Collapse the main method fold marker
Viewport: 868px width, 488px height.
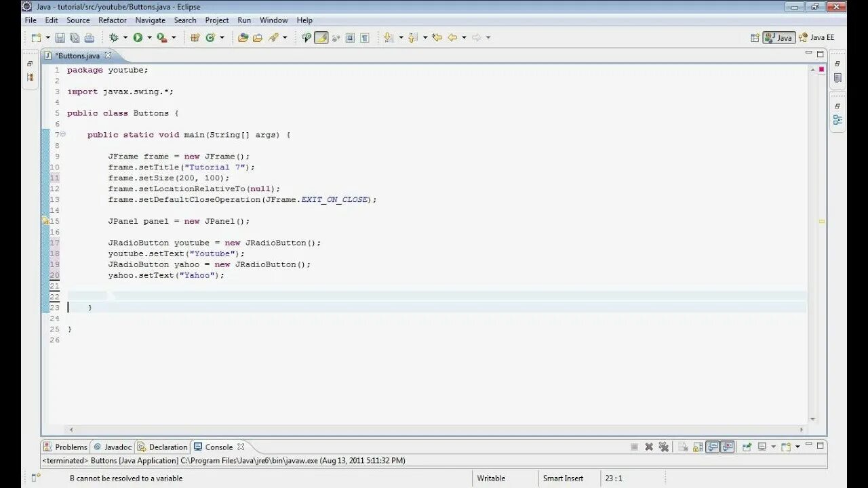[63, 134]
